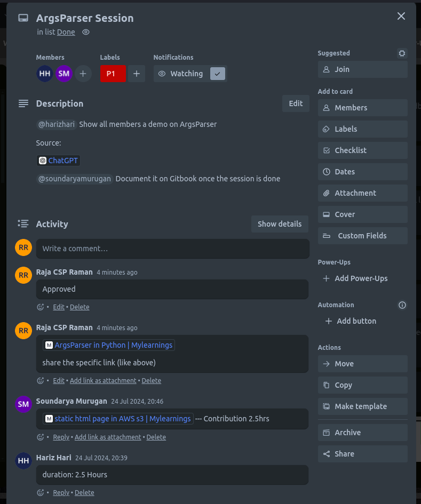Click the Write a comment field
The image size is (421, 504).
pyautogui.click(x=172, y=249)
